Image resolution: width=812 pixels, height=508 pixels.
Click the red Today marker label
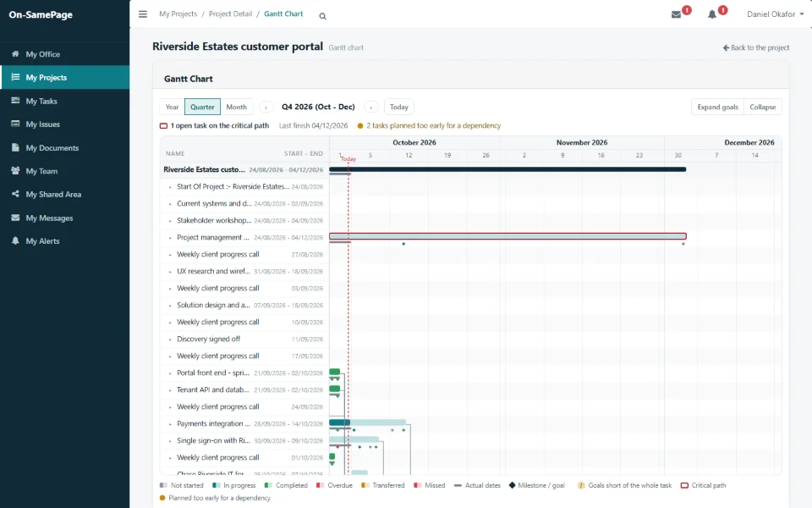(x=348, y=159)
